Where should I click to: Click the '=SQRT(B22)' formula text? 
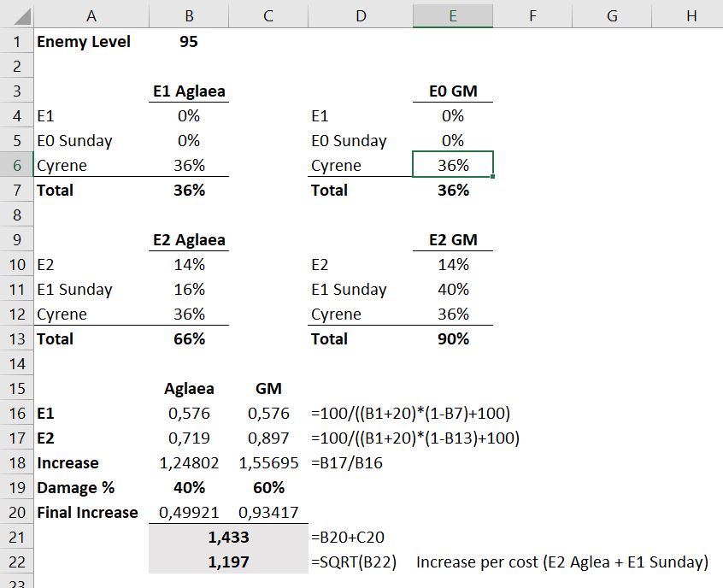click(354, 562)
